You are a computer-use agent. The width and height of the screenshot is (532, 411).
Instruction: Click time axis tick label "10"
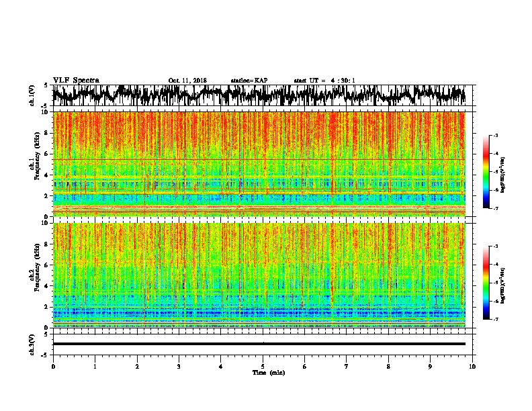472,367
